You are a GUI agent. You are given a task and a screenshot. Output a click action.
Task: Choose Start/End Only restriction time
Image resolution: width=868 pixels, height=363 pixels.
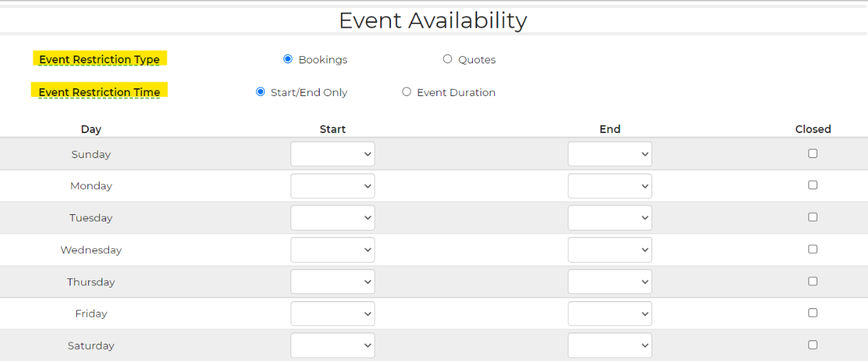click(x=261, y=92)
